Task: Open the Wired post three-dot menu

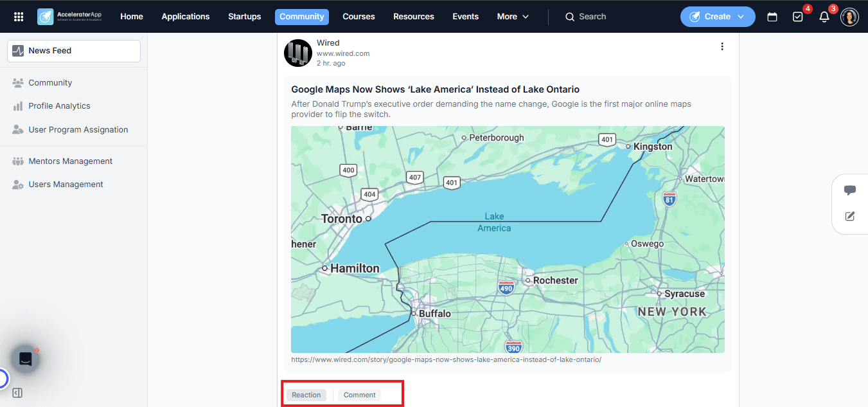Action: 722,46
